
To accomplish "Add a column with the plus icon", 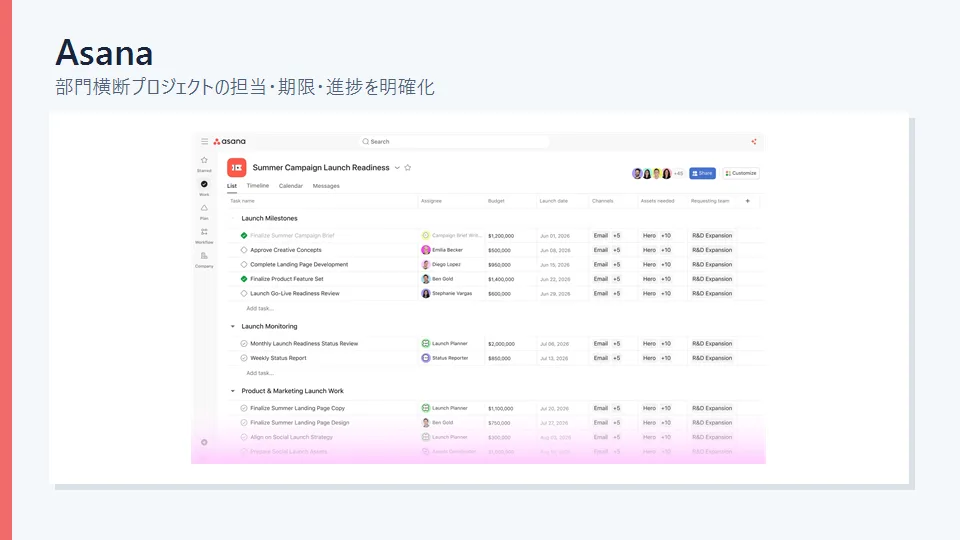I will point(748,201).
